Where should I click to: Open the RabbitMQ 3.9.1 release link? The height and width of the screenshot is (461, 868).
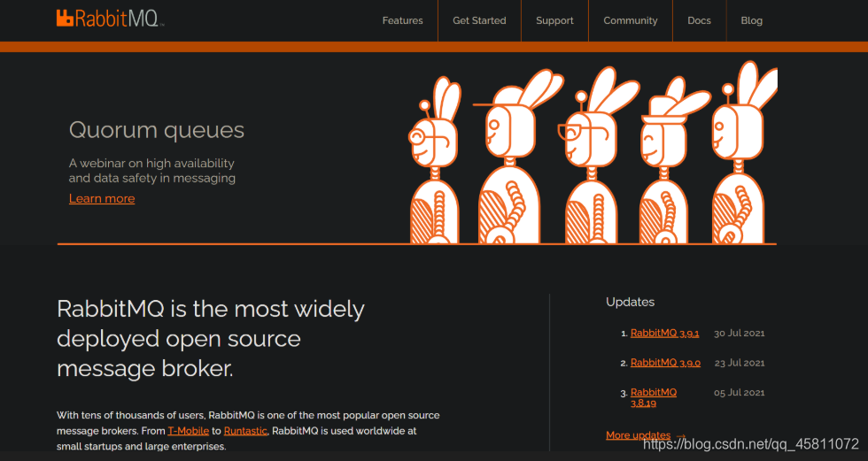pyautogui.click(x=665, y=334)
